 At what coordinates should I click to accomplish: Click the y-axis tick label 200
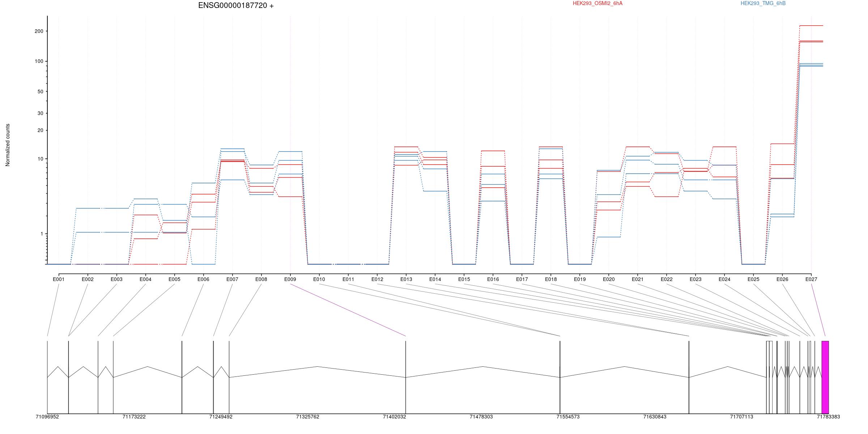[39, 31]
